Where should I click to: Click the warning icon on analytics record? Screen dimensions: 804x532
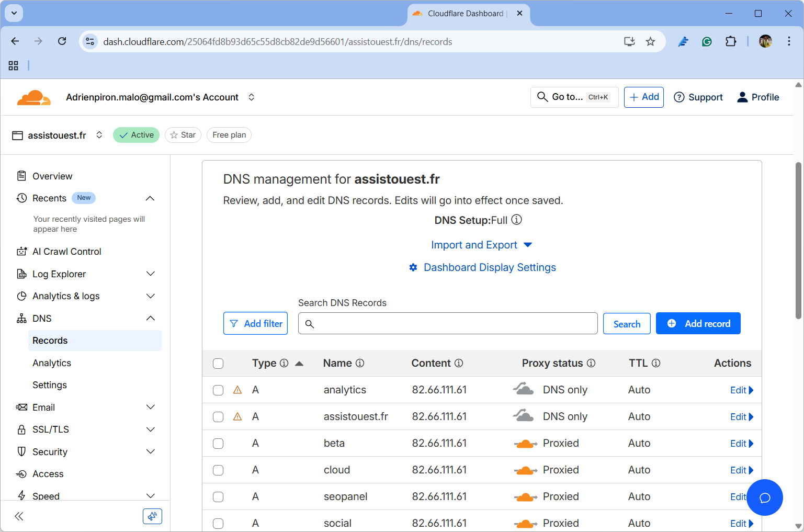[x=237, y=390]
